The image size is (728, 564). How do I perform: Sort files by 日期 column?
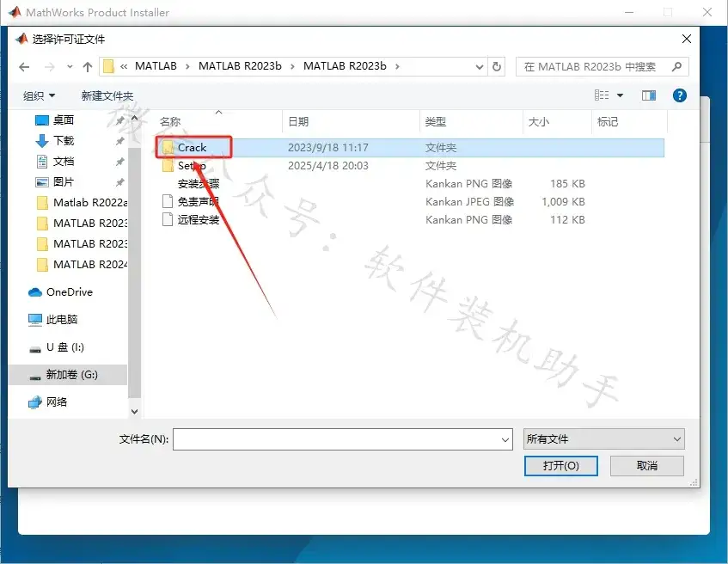(x=298, y=122)
